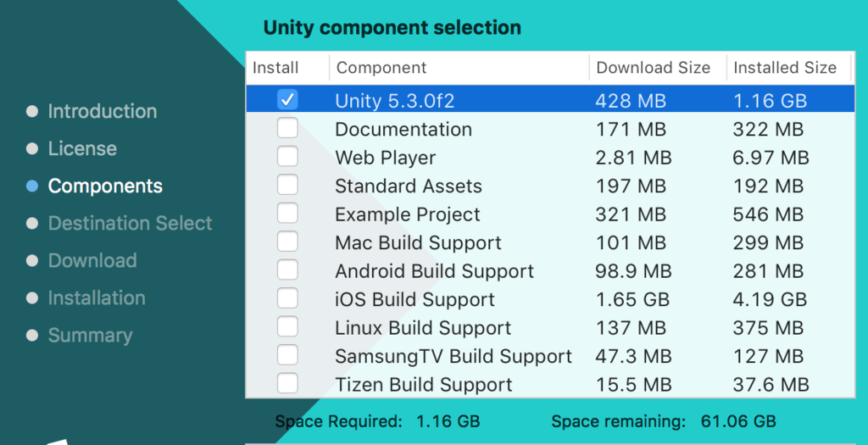Click the Download Size column header

(653, 68)
